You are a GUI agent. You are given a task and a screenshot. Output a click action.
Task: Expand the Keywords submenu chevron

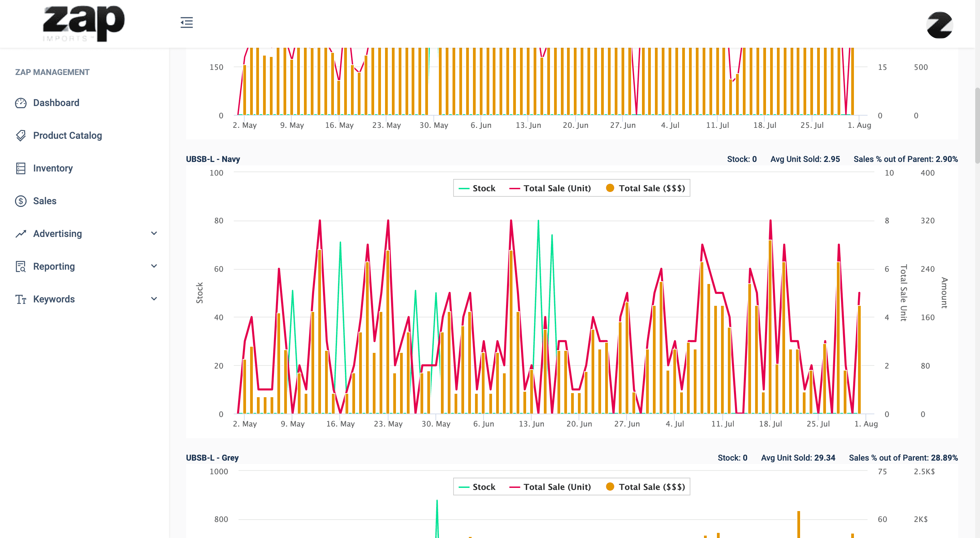[154, 299]
